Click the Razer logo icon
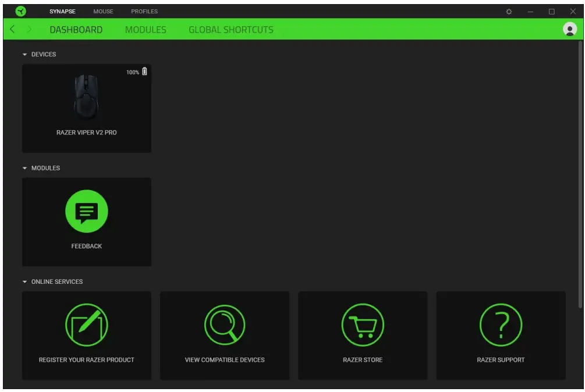This screenshot has width=585, height=392. tap(21, 11)
